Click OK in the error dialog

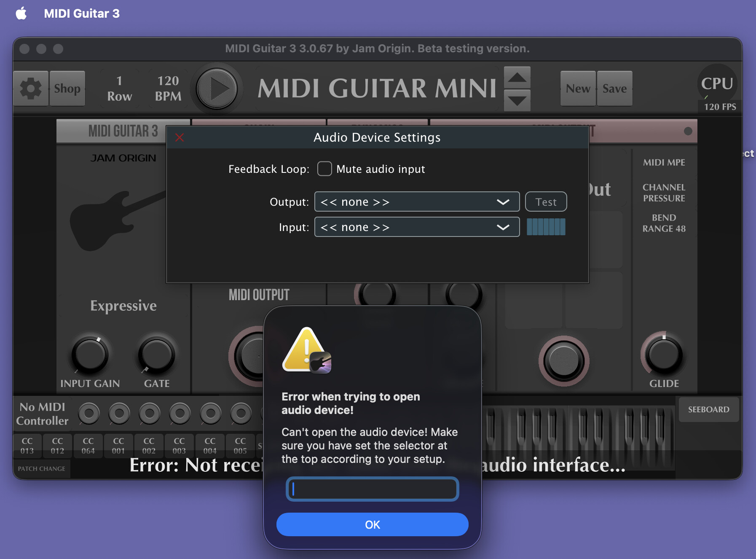pos(372,524)
